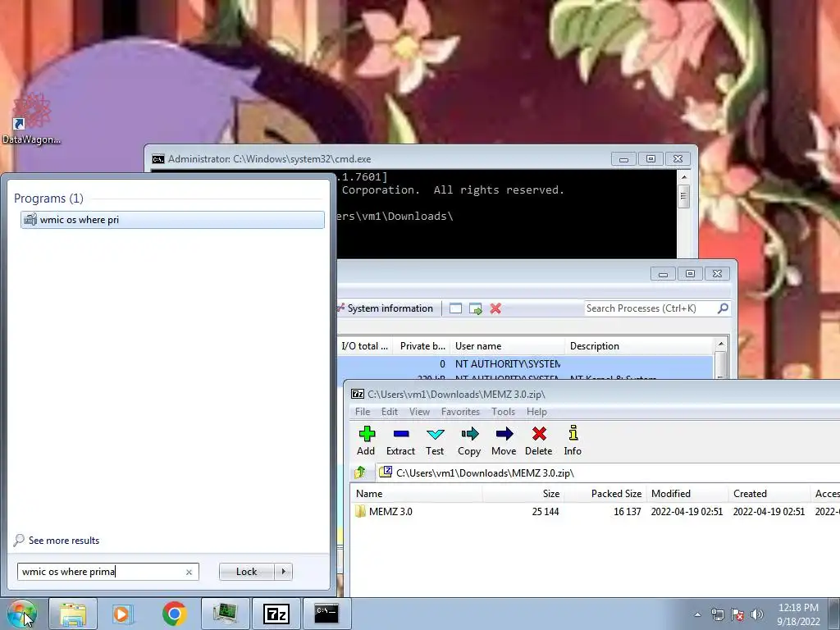This screenshot has width=840, height=630.
Task: Click the Lock button in Start menu
Action: (x=247, y=572)
